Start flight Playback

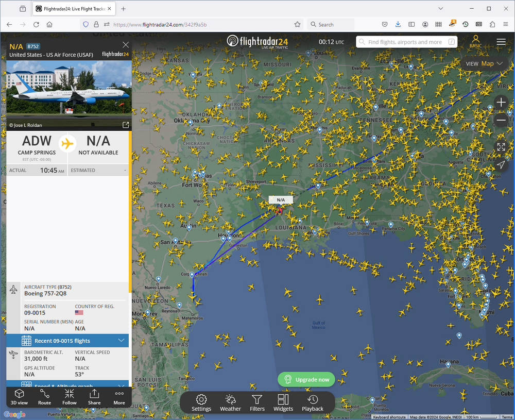click(x=313, y=402)
